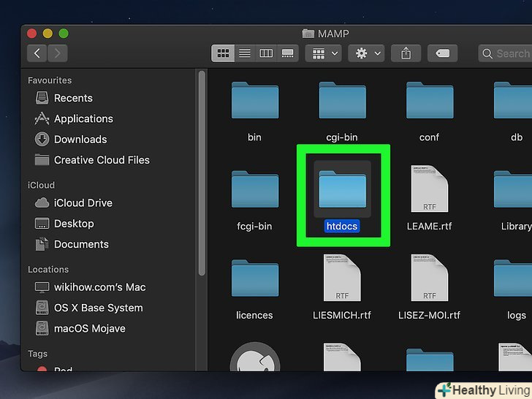532x399 pixels.
Task: Click the licences name label
Action: tap(254, 315)
